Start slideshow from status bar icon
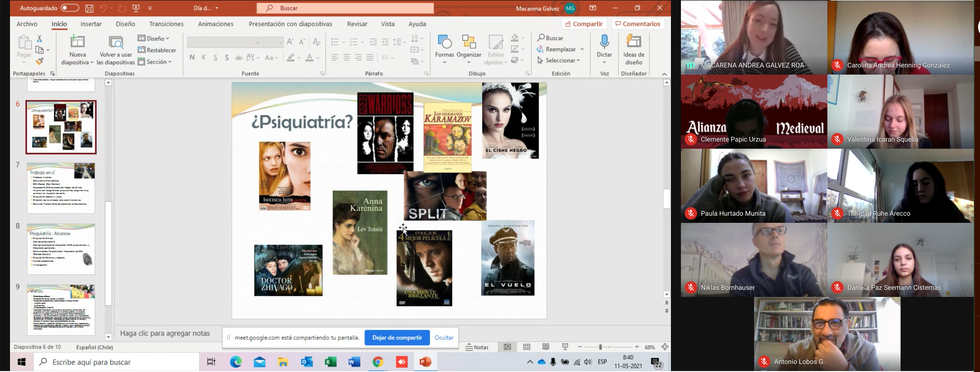The height and width of the screenshot is (372, 980). [565, 347]
